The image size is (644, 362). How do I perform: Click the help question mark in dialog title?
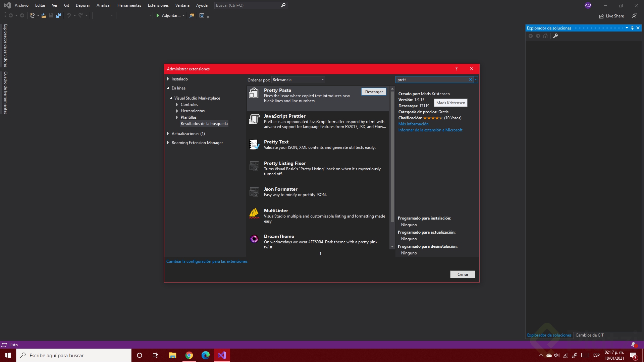pos(457,69)
